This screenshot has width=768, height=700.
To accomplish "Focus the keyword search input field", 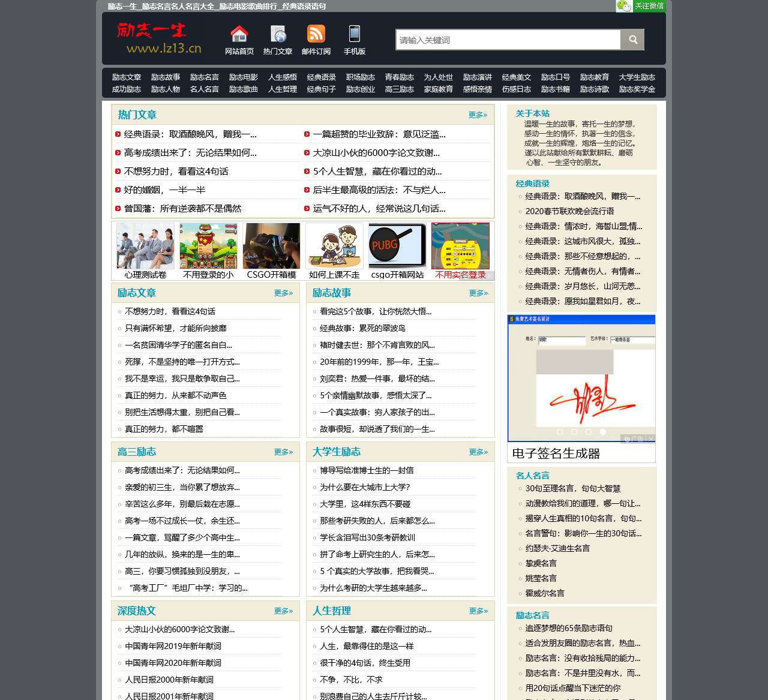I will tap(508, 40).
